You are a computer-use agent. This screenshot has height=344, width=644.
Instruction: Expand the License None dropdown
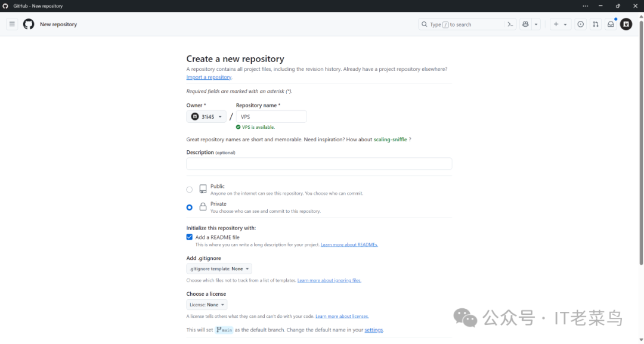206,305
